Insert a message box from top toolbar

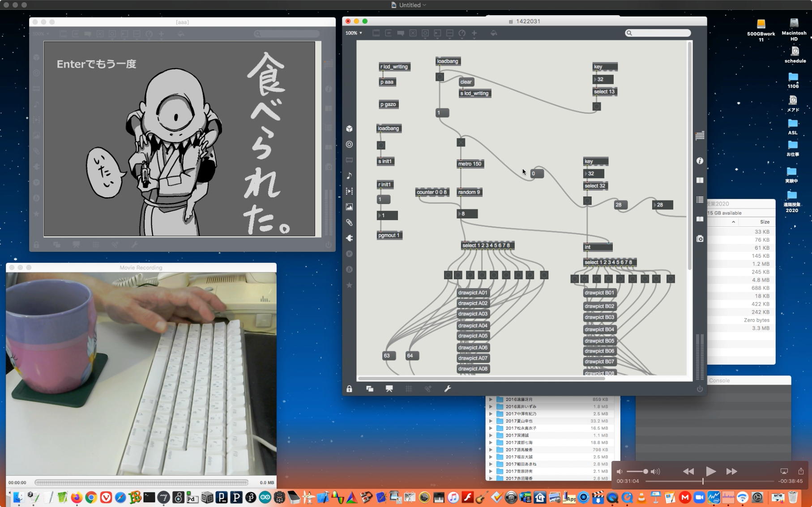pyautogui.click(x=389, y=33)
